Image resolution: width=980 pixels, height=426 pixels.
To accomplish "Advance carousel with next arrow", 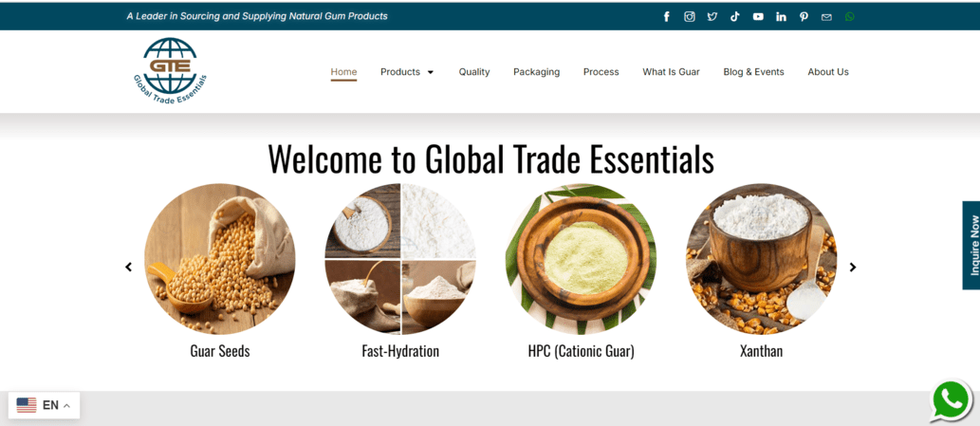I will tap(853, 267).
